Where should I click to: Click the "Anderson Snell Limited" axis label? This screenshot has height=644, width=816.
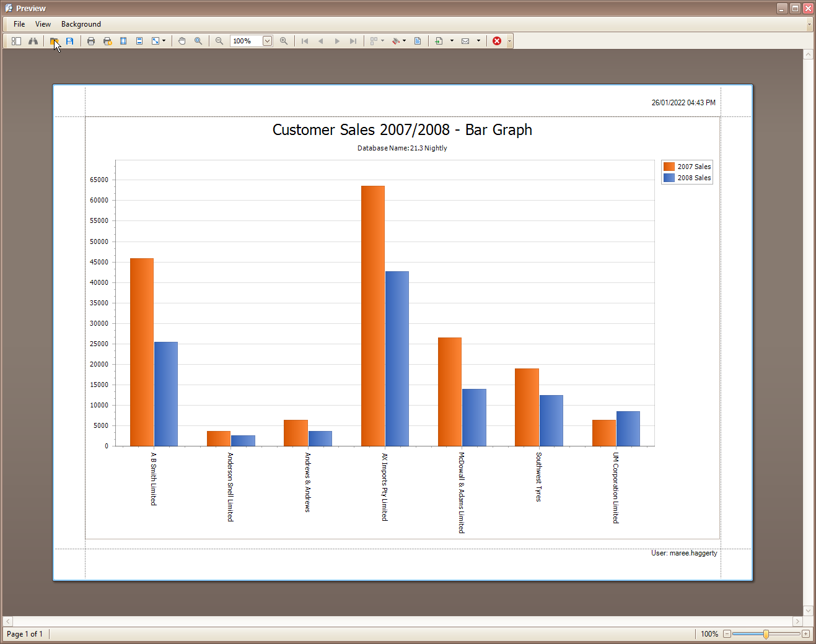[230, 487]
